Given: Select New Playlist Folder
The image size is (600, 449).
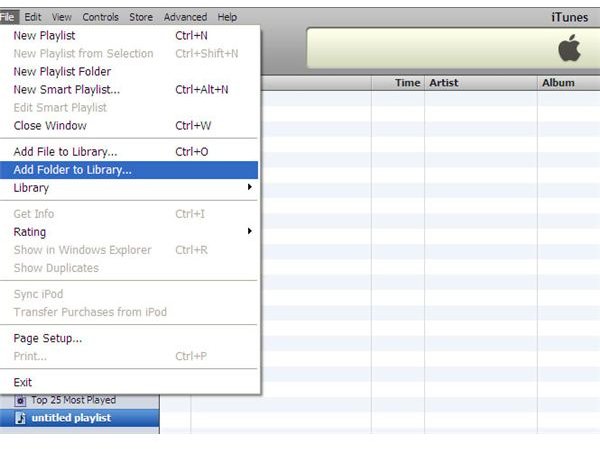Looking at the screenshot, I should (129, 72).
